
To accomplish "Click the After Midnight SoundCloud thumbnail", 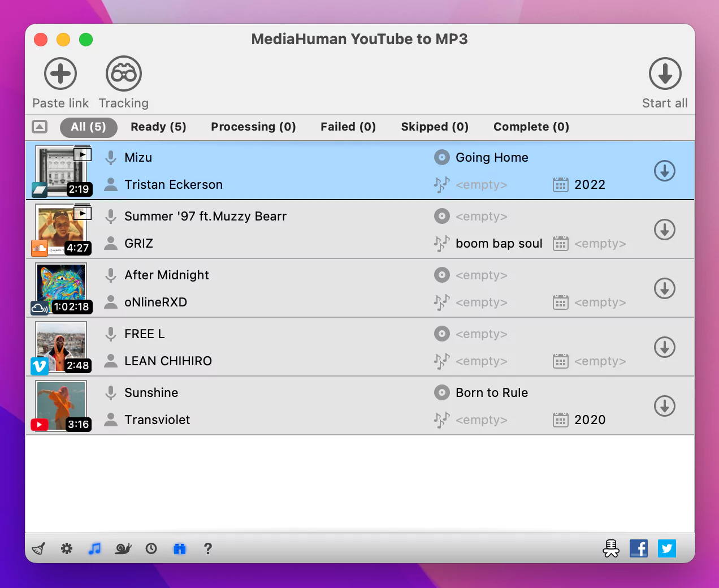I will [x=60, y=288].
